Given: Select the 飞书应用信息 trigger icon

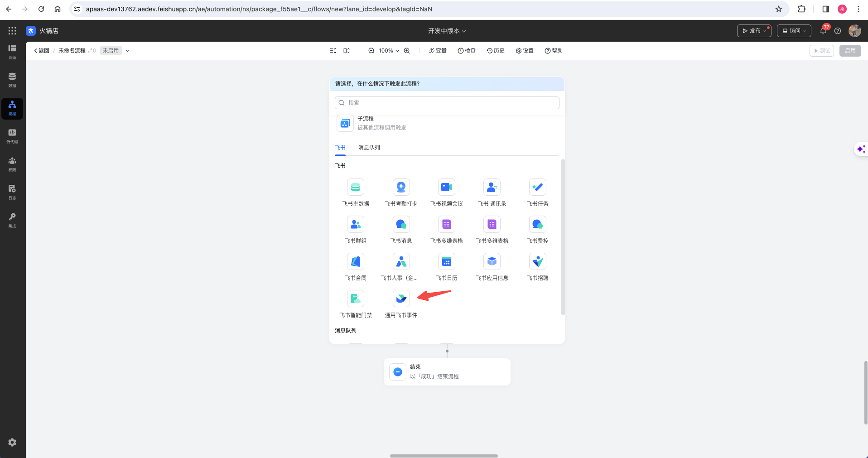Looking at the screenshot, I should pos(492,261).
